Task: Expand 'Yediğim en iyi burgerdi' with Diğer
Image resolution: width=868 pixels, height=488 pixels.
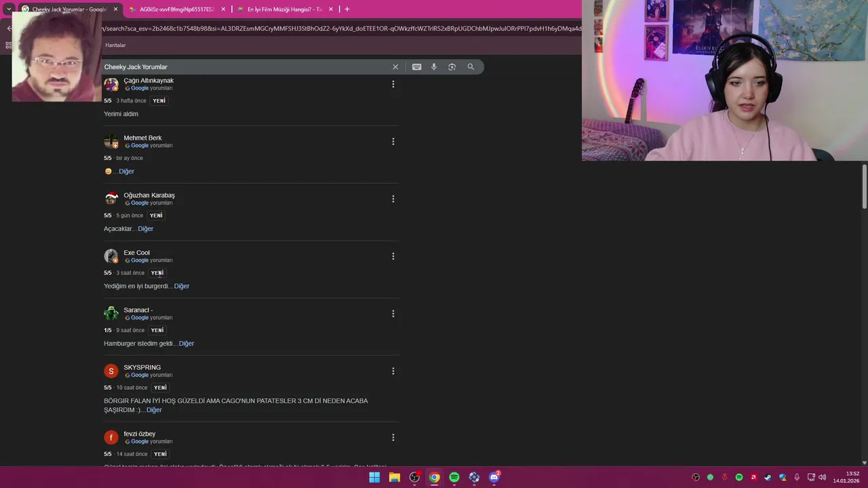Action: [x=182, y=286]
